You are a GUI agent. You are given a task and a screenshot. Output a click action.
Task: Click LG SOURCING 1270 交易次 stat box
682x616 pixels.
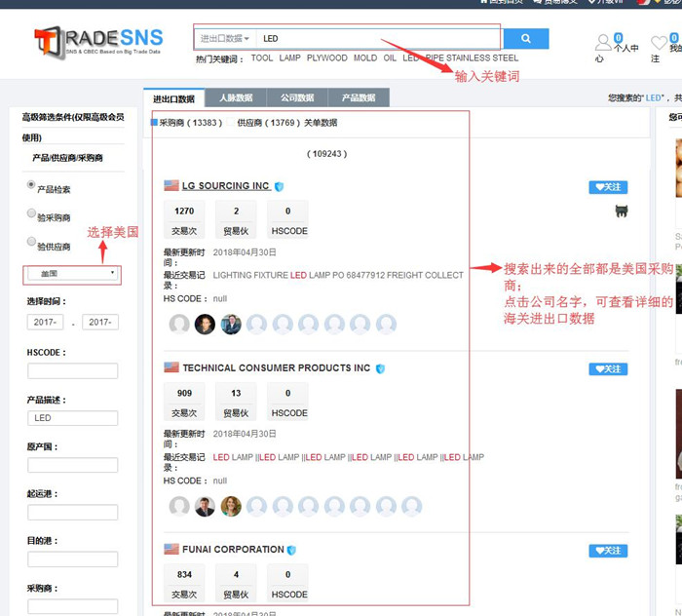[184, 219]
